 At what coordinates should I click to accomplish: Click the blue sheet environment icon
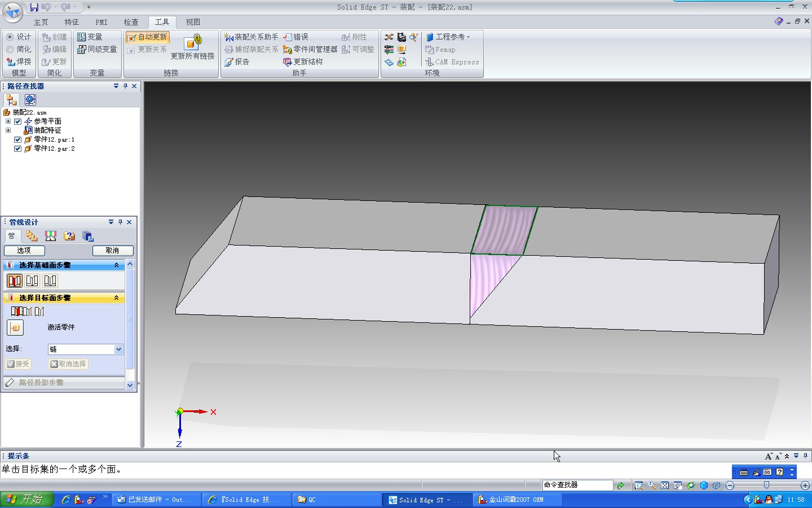[389, 62]
